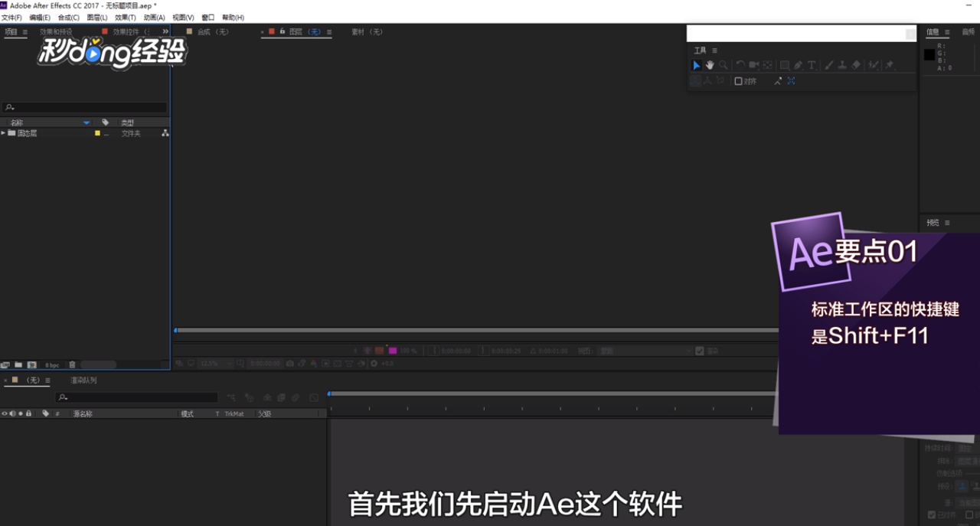Open the timeline (无) panel menu

tap(47, 381)
